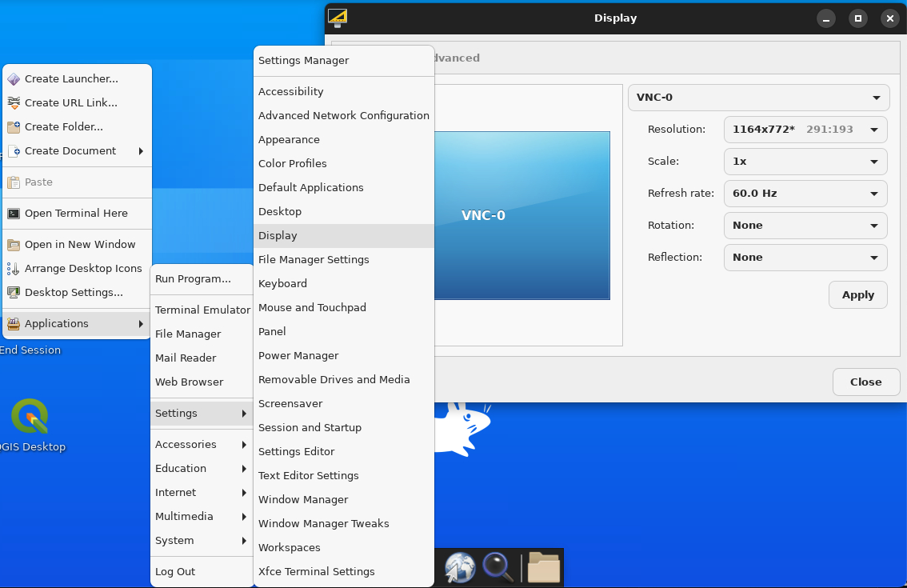Click the QGIS Desktop icon
This screenshot has width=907, height=588.
pyautogui.click(x=30, y=417)
